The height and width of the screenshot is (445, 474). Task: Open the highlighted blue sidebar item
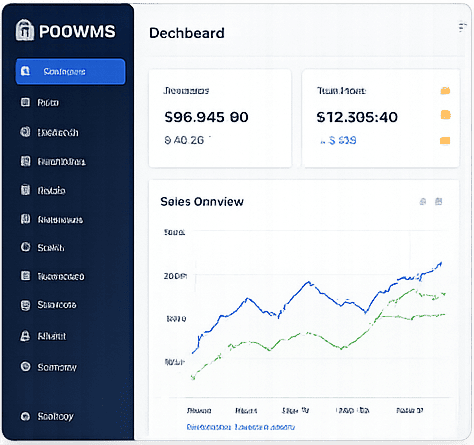pos(70,71)
